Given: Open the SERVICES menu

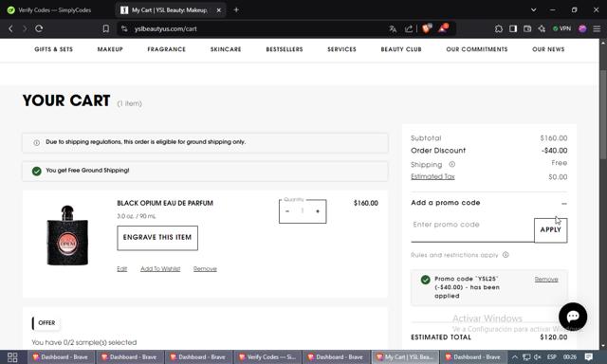Looking at the screenshot, I should coord(341,49).
